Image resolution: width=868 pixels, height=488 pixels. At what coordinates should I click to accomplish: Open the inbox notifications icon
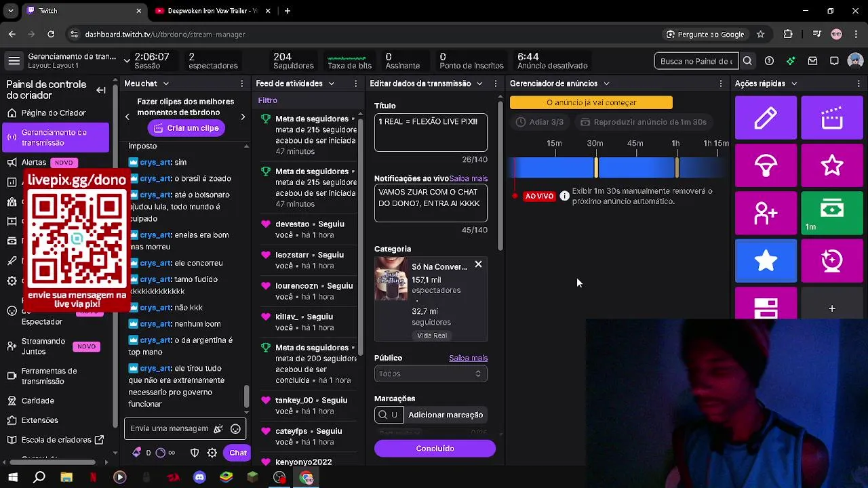(x=812, y=61)
